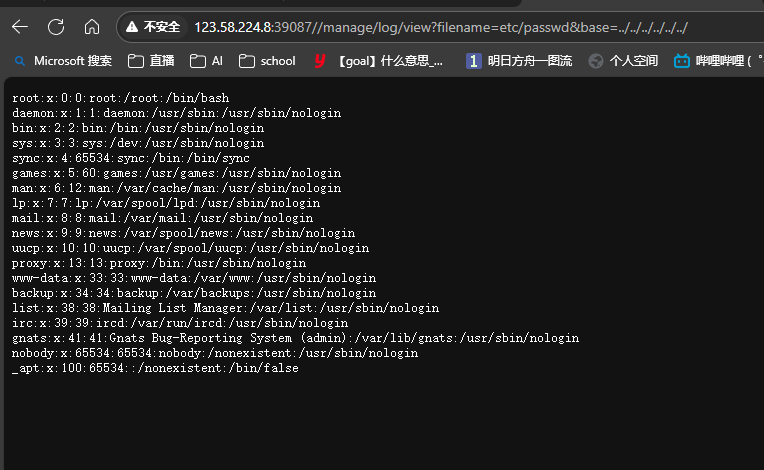
Task: Click the daemon:x:1:1 line
Action: (176, 113)
